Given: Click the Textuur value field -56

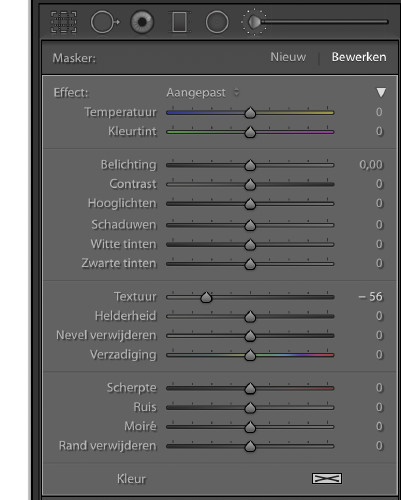Looking at the screenshot, I should pyautogui.click(x=371, y=297).
